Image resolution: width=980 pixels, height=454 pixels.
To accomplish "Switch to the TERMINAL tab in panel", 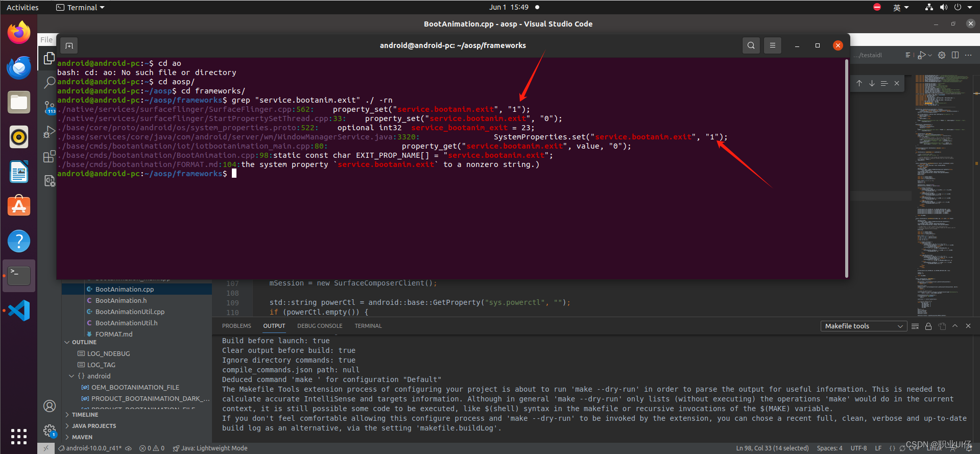I will 368,326.
